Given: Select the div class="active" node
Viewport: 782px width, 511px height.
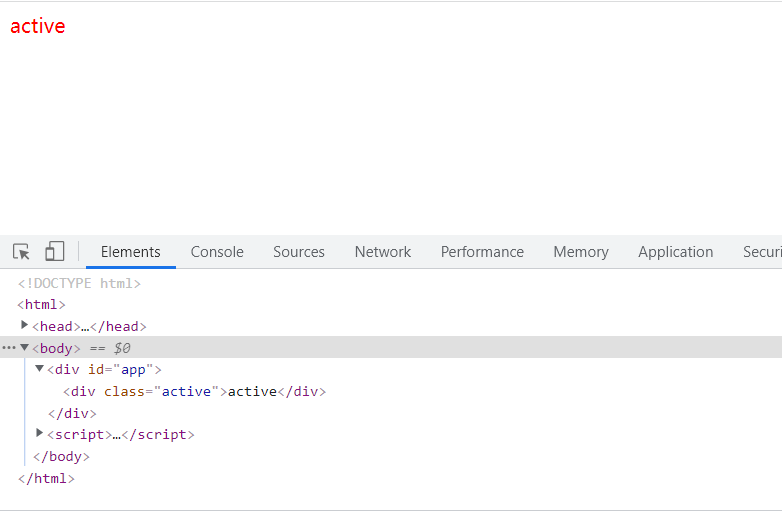Looking at the screenshot, I should tap(195, 392).
